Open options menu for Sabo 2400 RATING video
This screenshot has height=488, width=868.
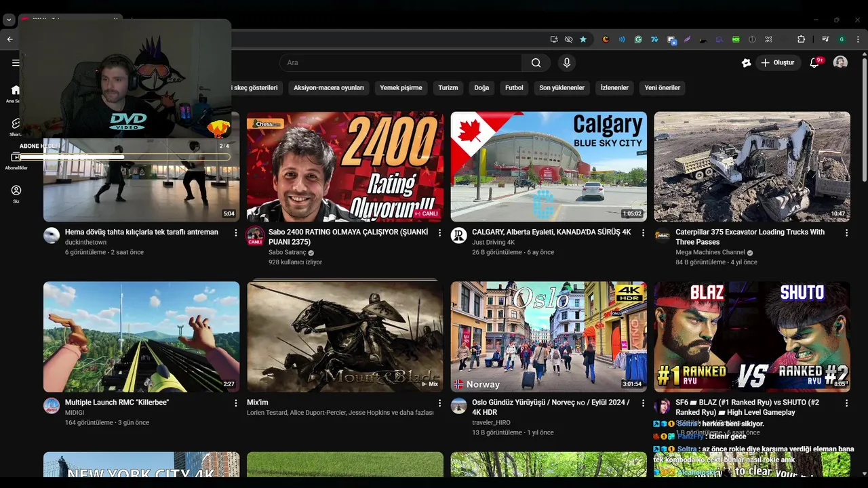[439, 232]
